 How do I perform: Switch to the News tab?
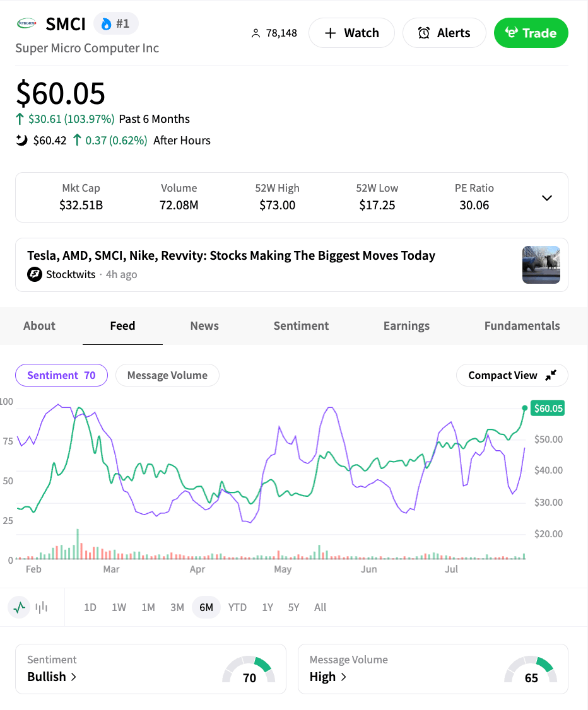click(x=204, y=325)
